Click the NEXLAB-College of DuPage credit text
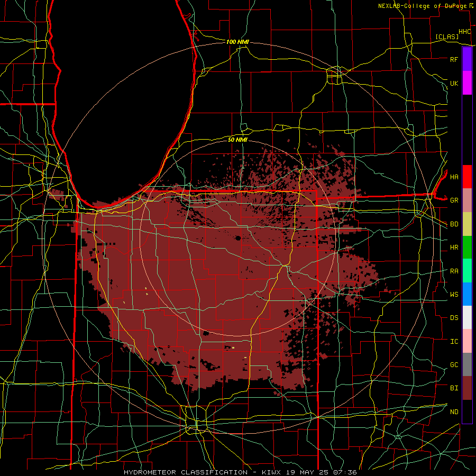The image size is (476, 476). 422,6
